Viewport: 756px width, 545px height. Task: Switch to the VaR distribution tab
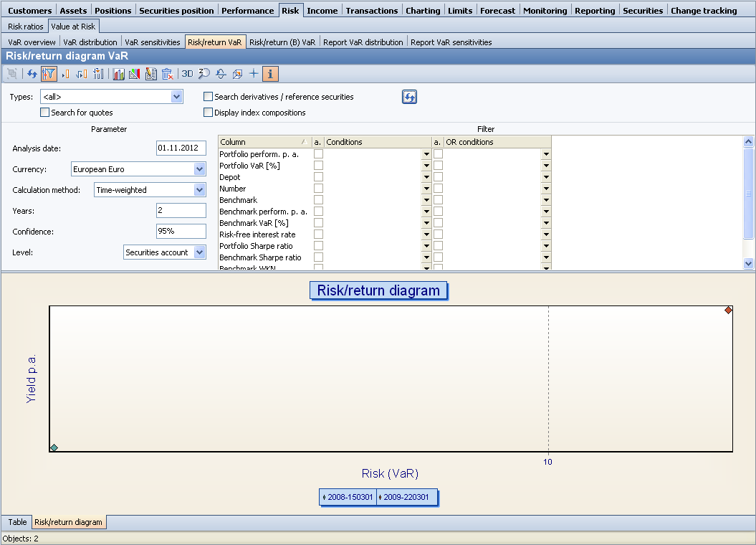tap(90, 42)
